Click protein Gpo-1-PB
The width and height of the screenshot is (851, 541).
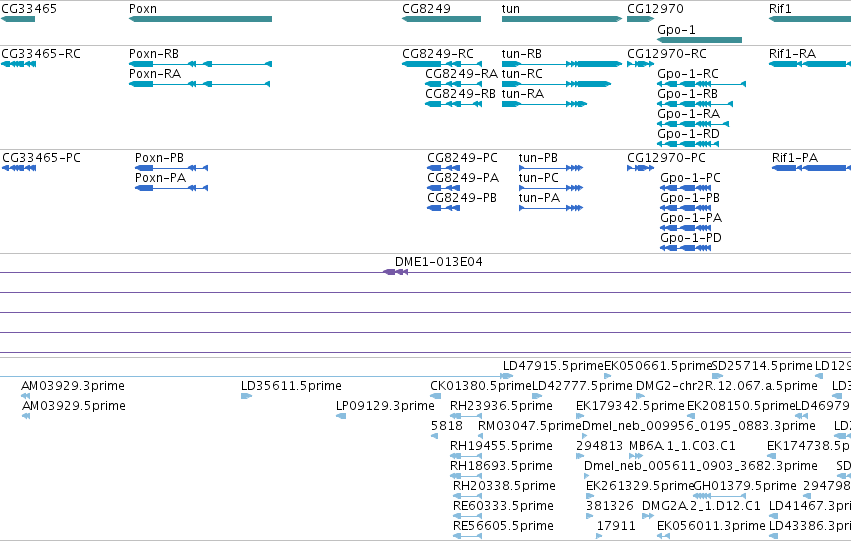click(x=685, y=208)
